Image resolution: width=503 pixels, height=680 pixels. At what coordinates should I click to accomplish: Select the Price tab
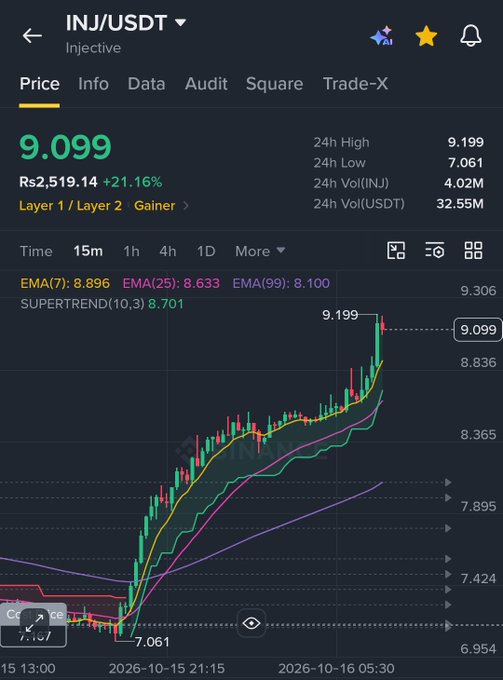(x=39, y=84)
